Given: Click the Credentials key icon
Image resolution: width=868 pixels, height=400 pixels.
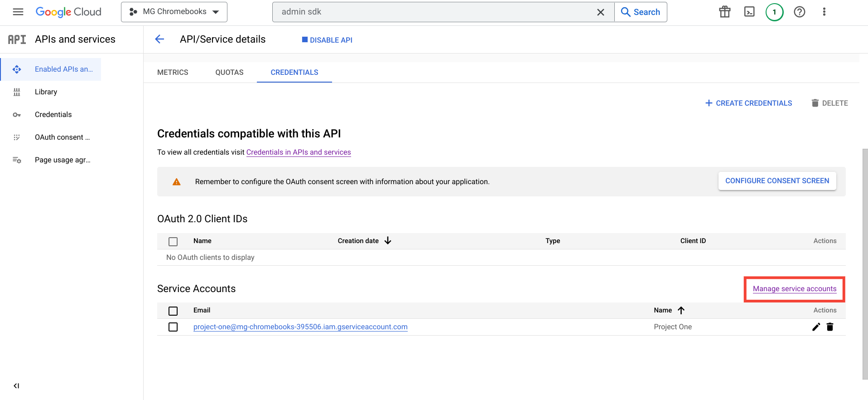Looking at the screenshot, I should coord(17,115).
